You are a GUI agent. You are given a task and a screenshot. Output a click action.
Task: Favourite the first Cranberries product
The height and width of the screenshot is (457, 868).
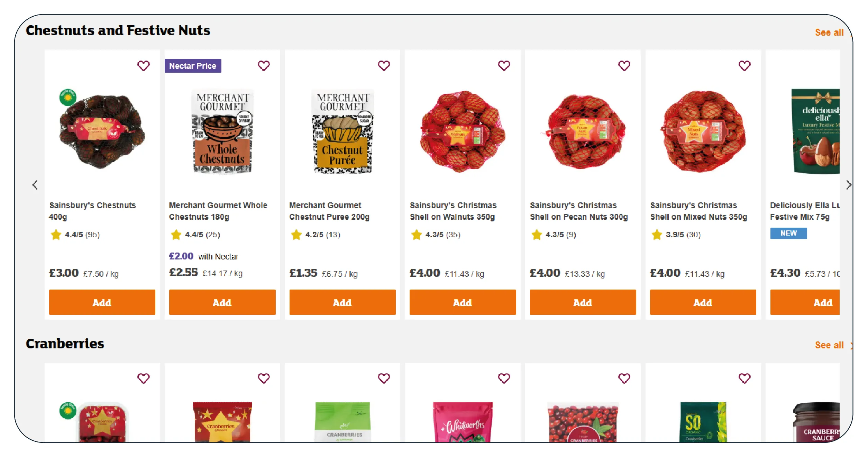(x=143, y=378)
